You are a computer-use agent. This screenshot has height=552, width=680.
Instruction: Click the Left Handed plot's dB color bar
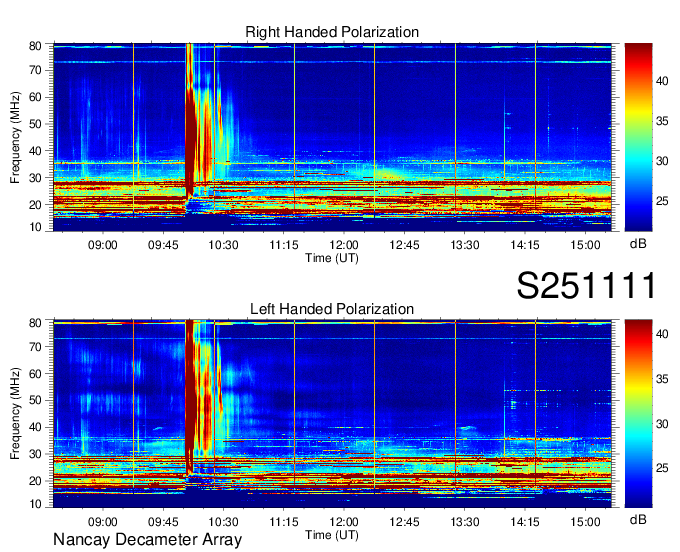(x=640, y=414)
